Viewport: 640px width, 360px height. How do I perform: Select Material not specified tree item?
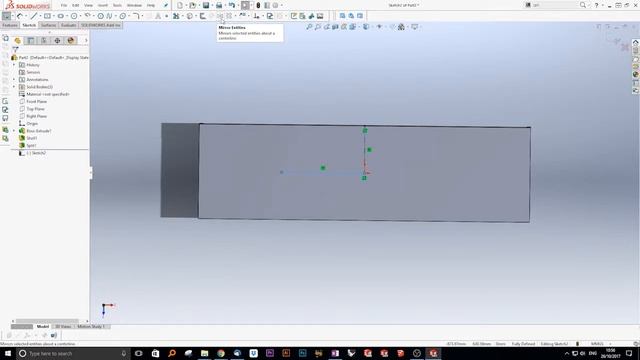point(48,94)
